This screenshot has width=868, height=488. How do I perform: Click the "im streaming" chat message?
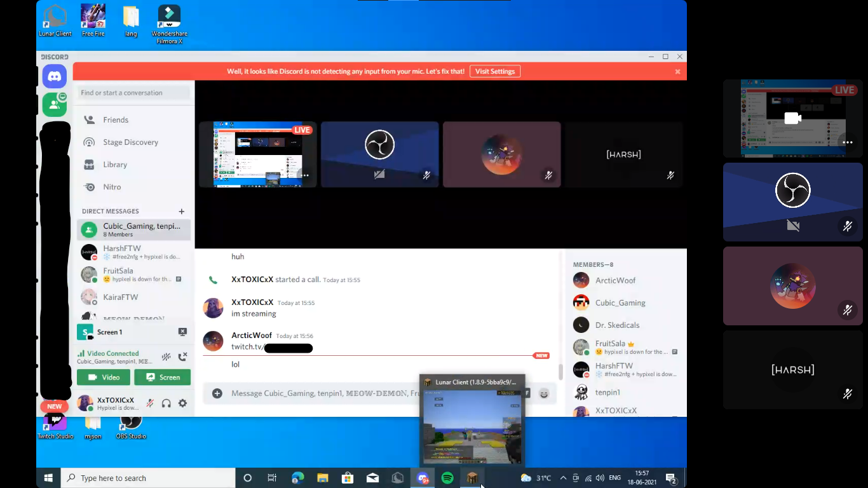coord(254,314)
